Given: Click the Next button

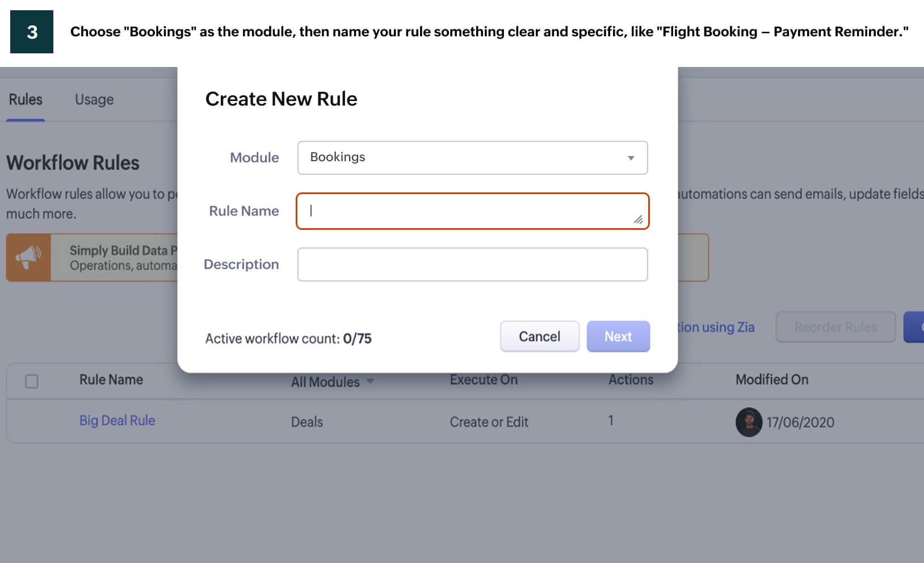Looking at the screenshot, I should (x=618, y=336).
